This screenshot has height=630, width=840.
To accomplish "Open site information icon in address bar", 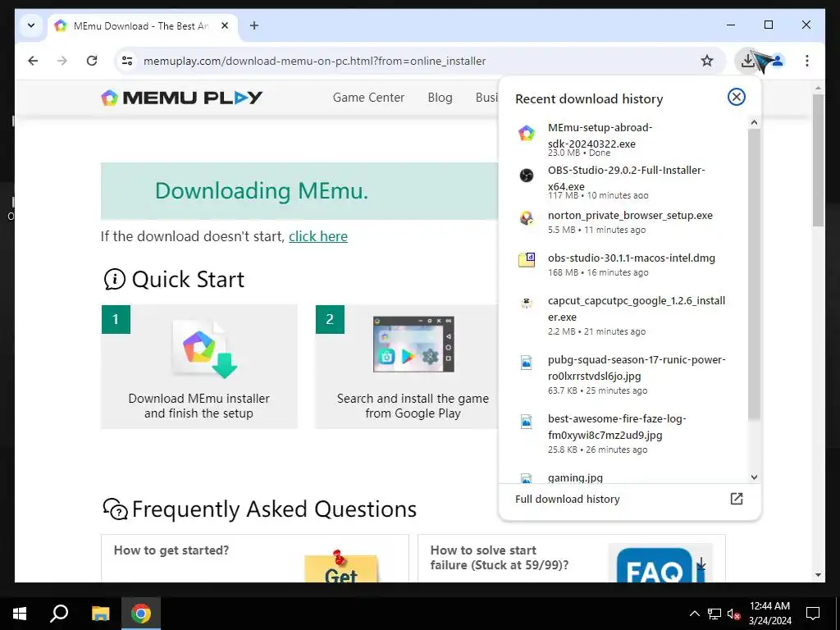I will 127,61.
